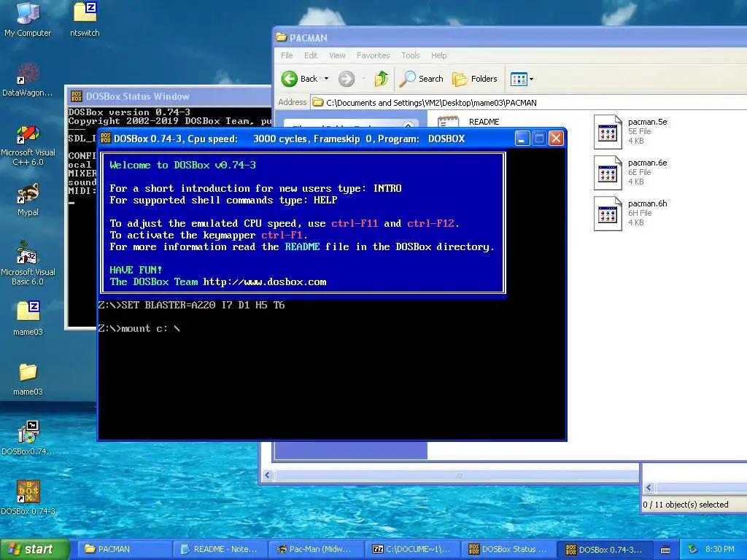Click Forward arrow in PACMAN window
The image size is (747, 560).
[x=347, y=79]
